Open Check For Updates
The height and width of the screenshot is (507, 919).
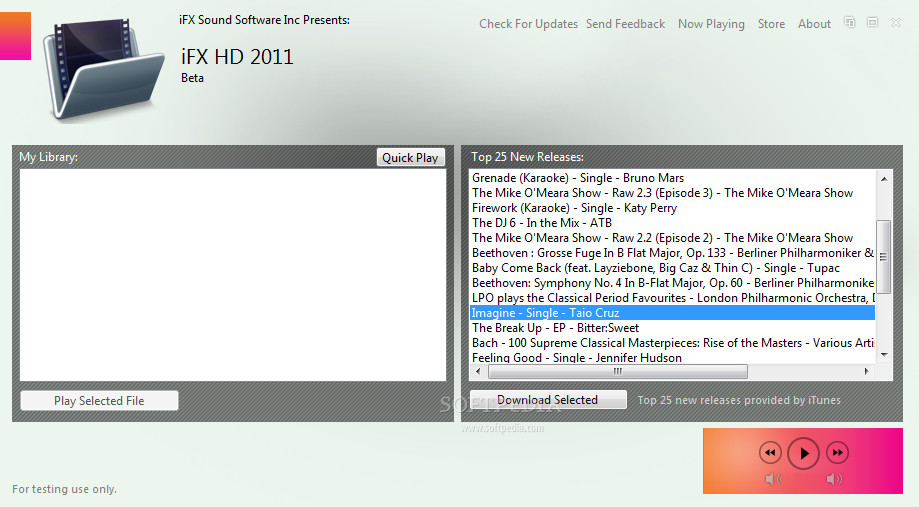click(x=528, y=24)
